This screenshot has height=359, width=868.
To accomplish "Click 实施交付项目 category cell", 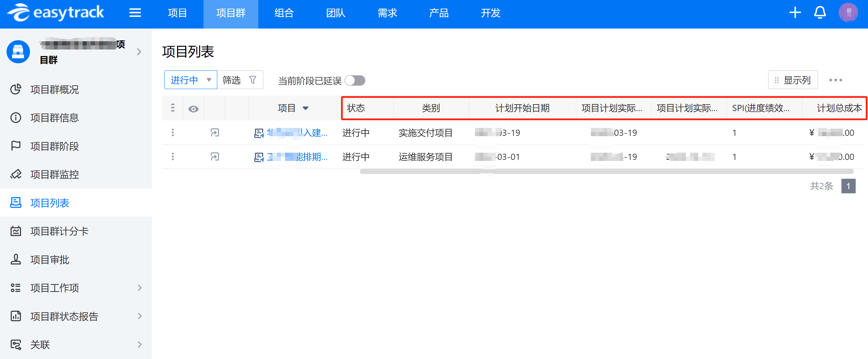I will (426, 133).
